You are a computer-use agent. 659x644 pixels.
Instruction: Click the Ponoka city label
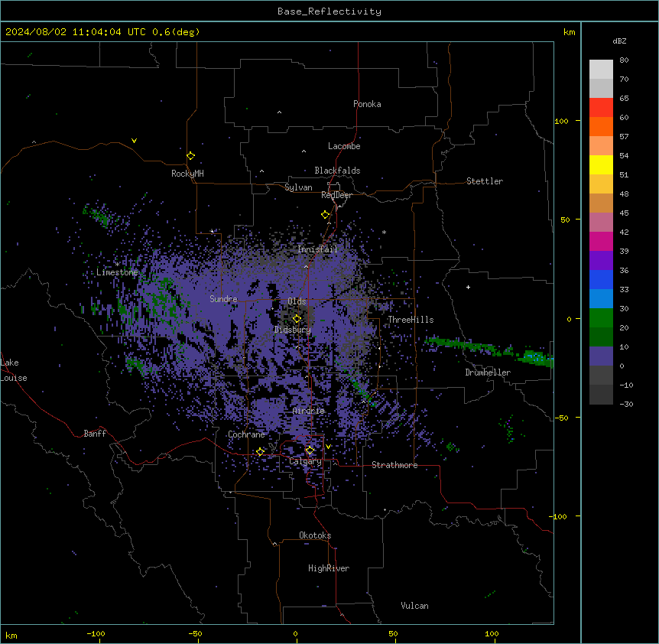[367, 104]
